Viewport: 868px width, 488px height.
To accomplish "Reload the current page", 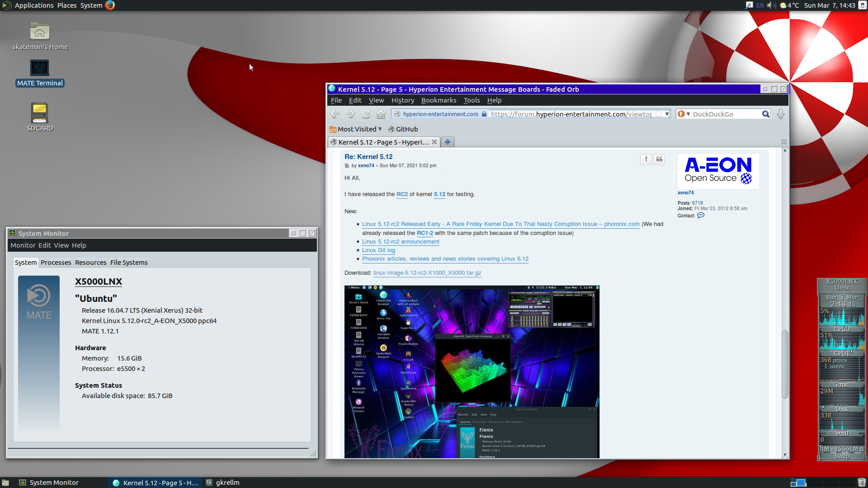I will click(366, 114).
